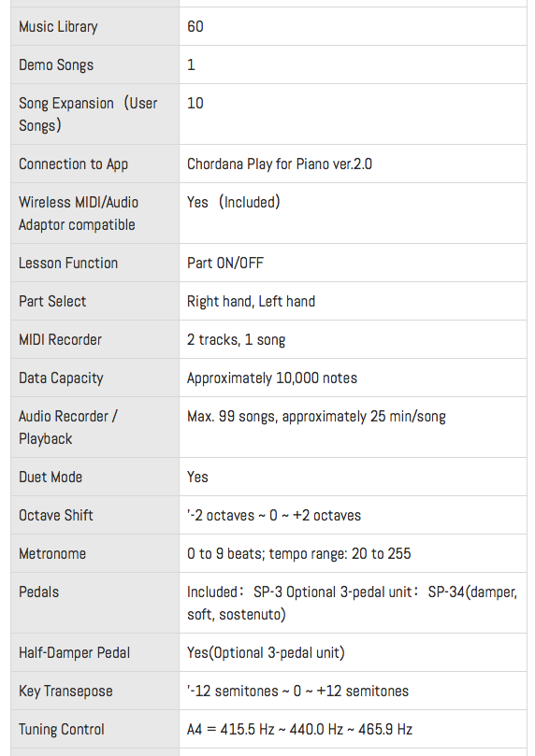Select the Pedals SP-3 description text
The width and height of the screenshot is (535, 756).
pos(353,603)
